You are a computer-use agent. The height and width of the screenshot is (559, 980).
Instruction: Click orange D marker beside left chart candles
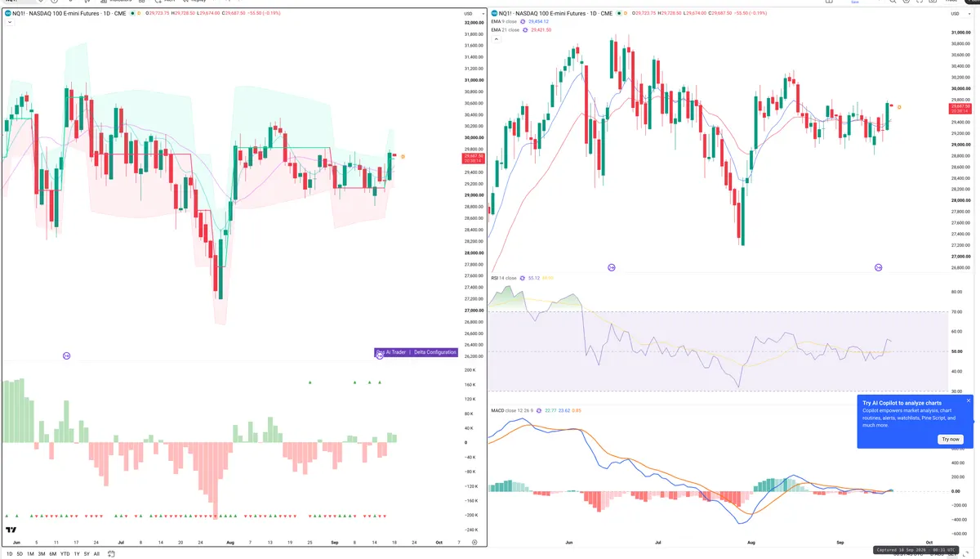(x=403, y=156)
